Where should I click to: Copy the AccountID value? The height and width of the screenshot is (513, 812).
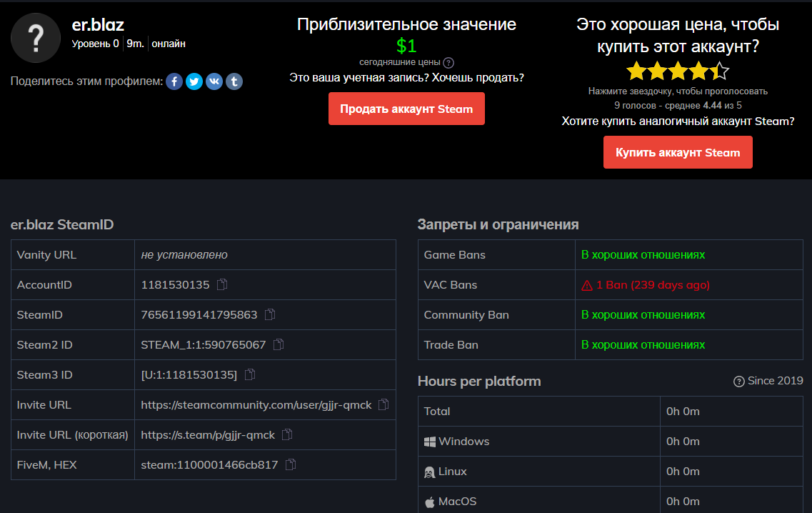pyautogui.click(x=222, y=284)
